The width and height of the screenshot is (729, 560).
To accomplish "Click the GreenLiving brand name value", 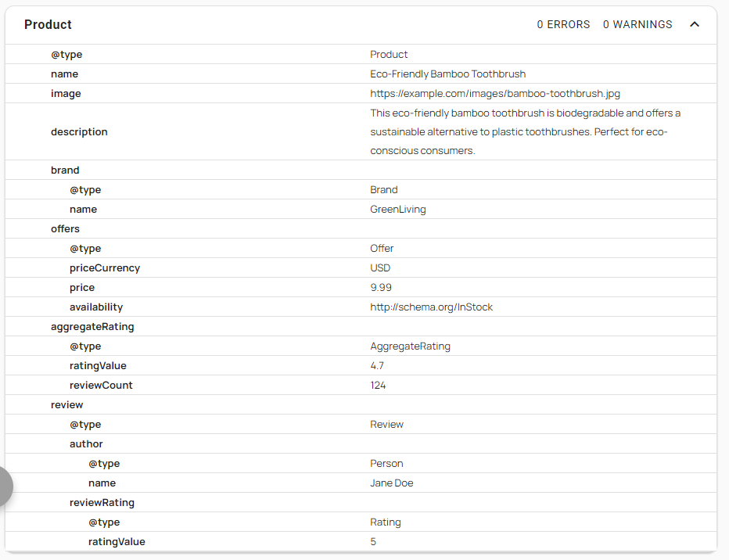I will coord(398,210).
